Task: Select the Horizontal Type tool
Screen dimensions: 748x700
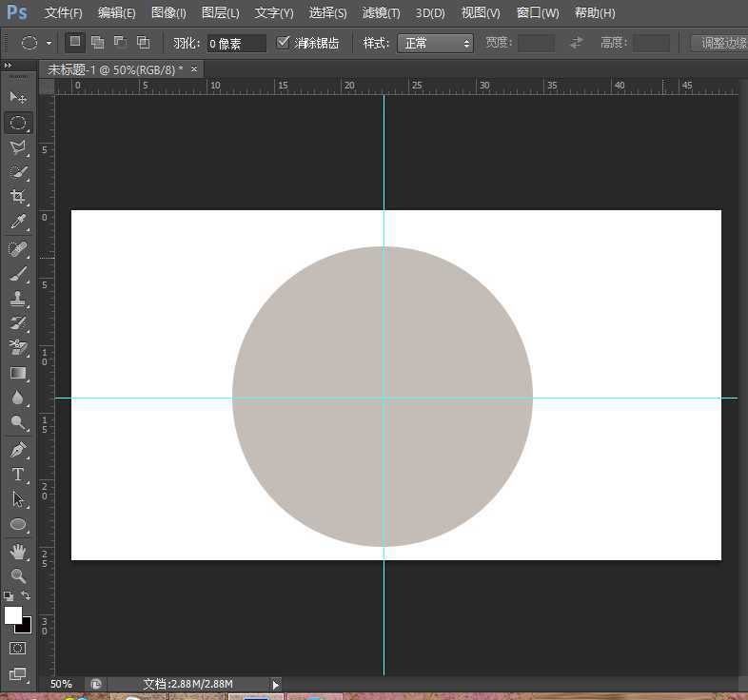Action: [18, 474]
